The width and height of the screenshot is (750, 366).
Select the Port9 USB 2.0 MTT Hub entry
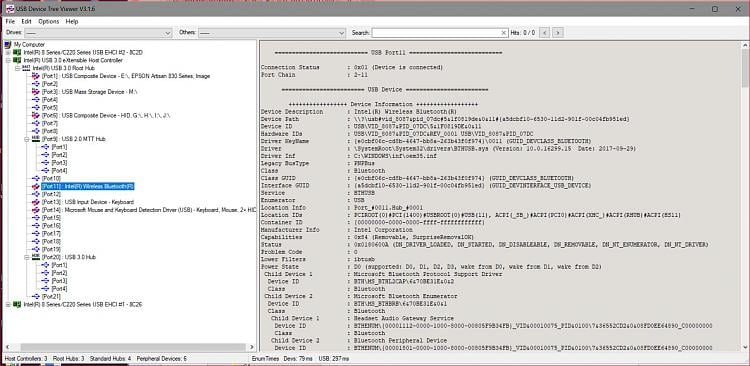point(74,139)
